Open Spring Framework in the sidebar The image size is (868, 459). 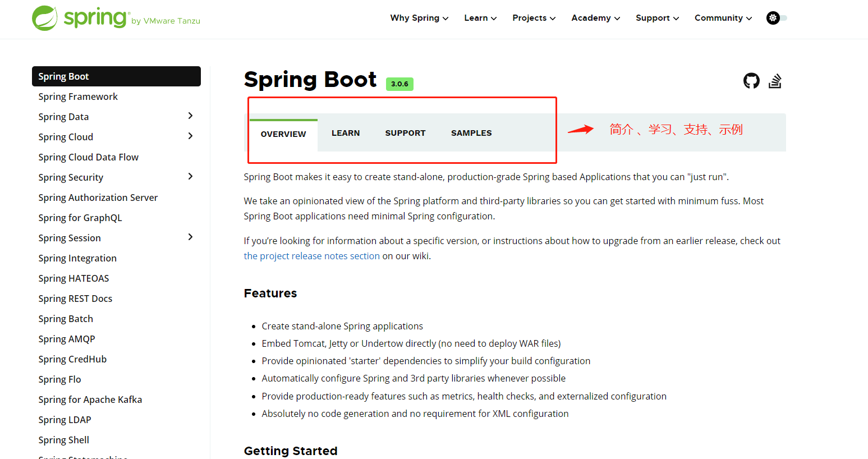(x=78, y=97)
